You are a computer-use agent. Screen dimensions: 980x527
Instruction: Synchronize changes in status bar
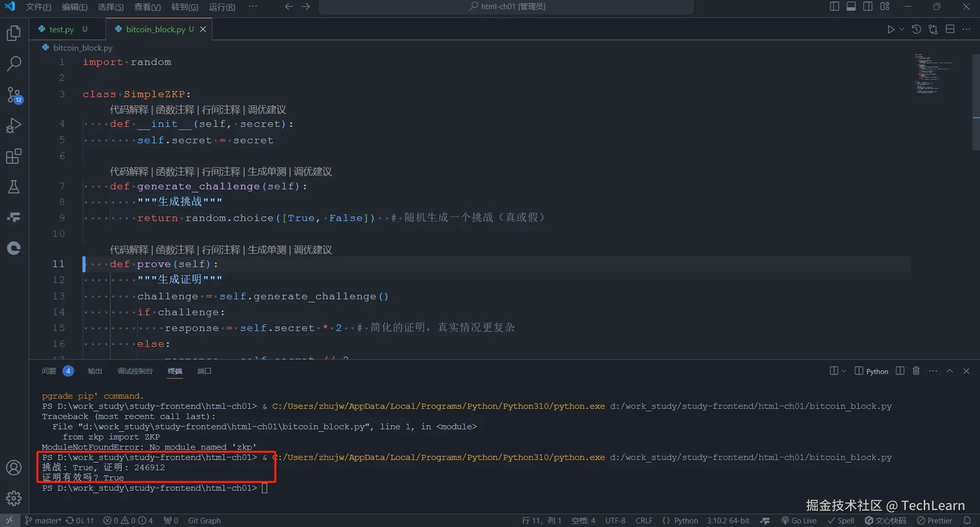(80, 520)
